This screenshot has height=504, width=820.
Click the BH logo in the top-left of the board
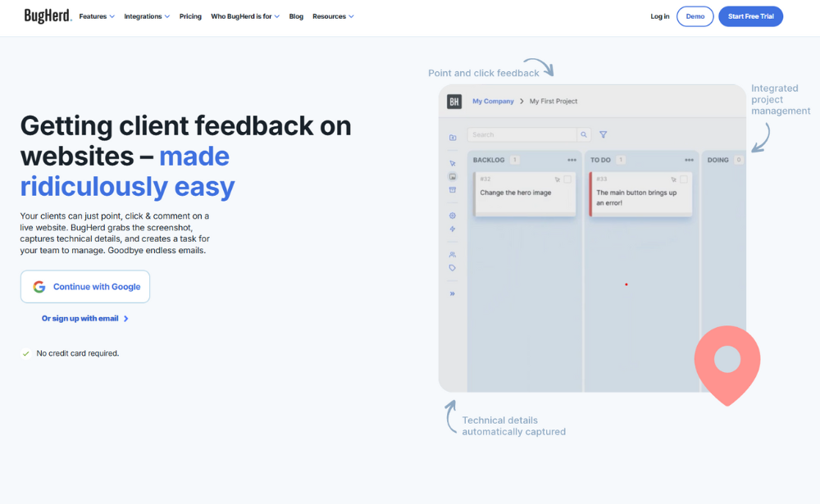point(453,101)
